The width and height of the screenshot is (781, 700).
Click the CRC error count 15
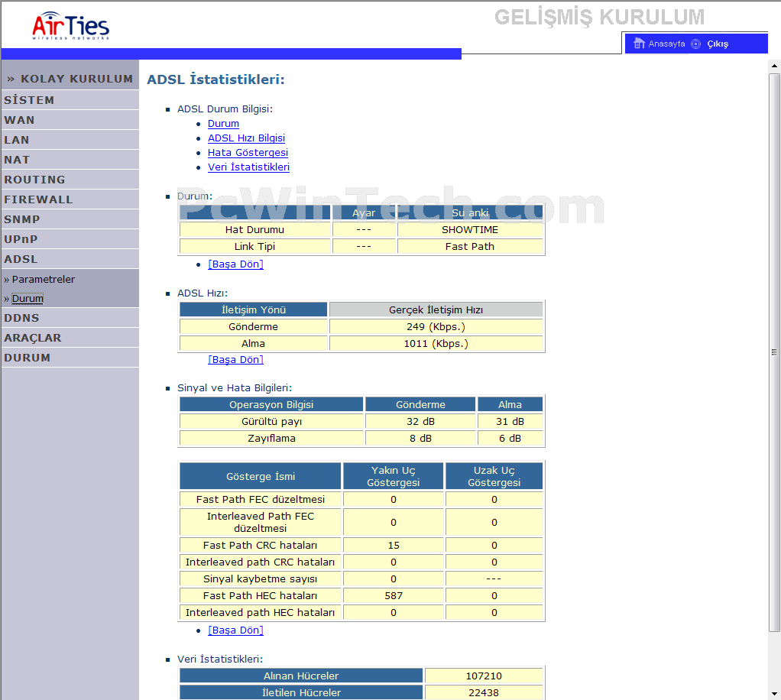coord(393,545)
